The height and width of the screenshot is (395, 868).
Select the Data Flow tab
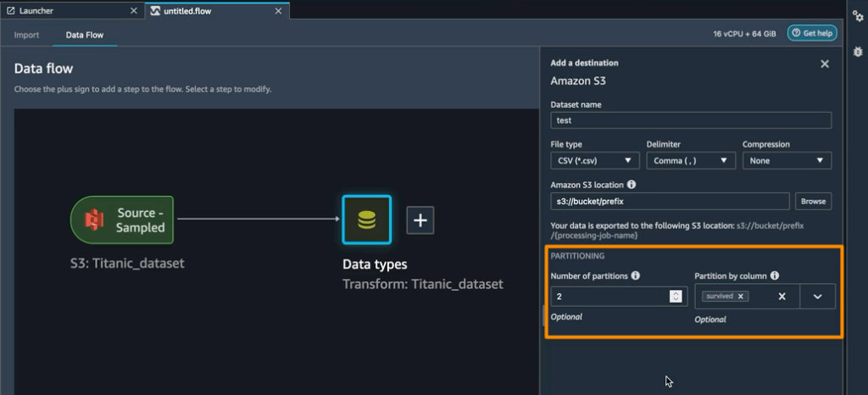84,35
